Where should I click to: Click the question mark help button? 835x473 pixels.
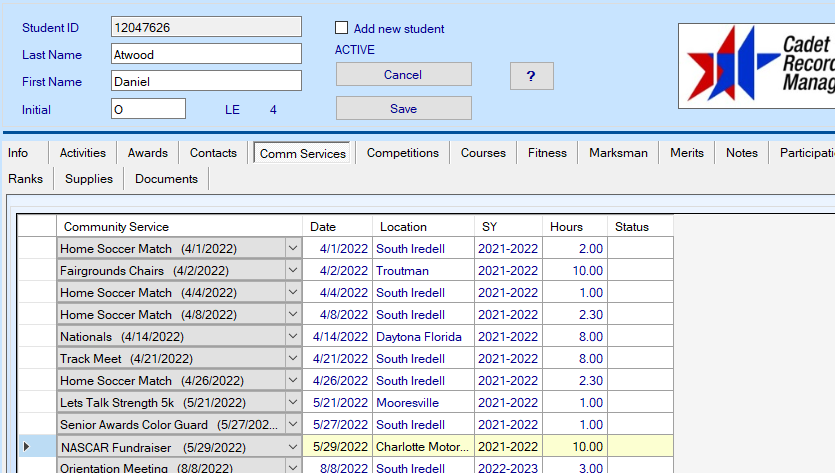tap(531, 76)
